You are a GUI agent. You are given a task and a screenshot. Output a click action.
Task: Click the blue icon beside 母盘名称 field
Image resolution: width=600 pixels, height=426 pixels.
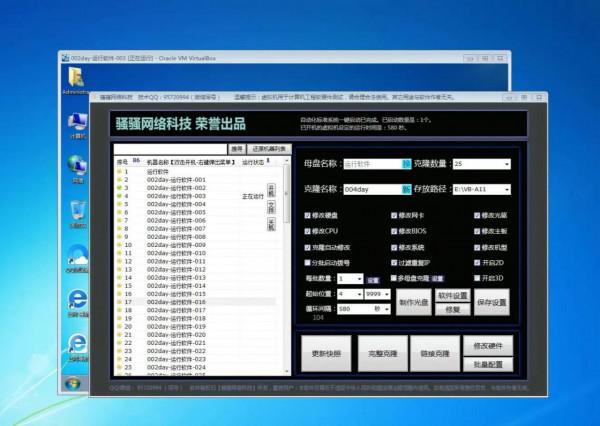407,162
